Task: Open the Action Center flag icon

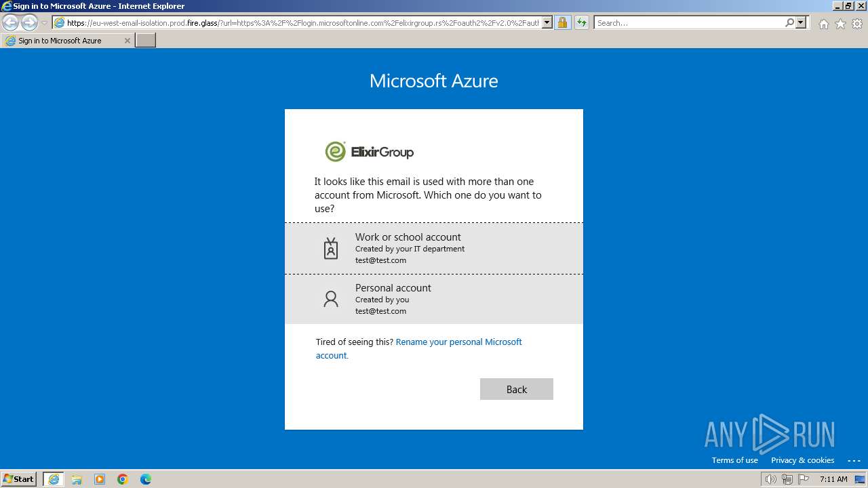Action: (803, 479)
